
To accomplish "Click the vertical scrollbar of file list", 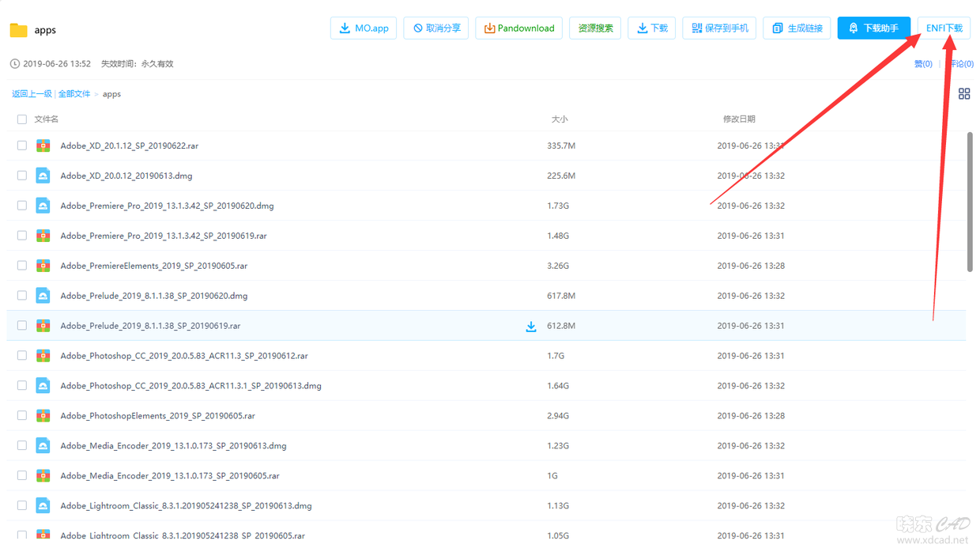I will coord(971,202).
